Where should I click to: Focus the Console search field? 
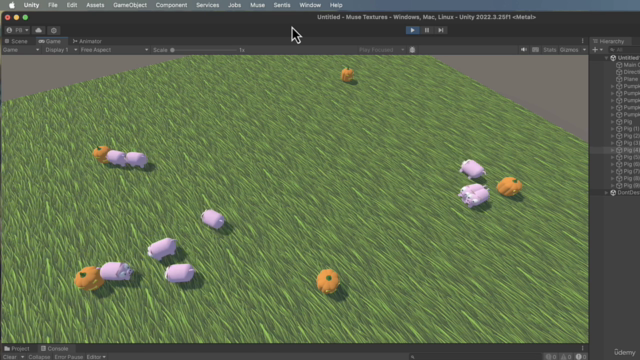pyautogui.click(x=476, y=357)
